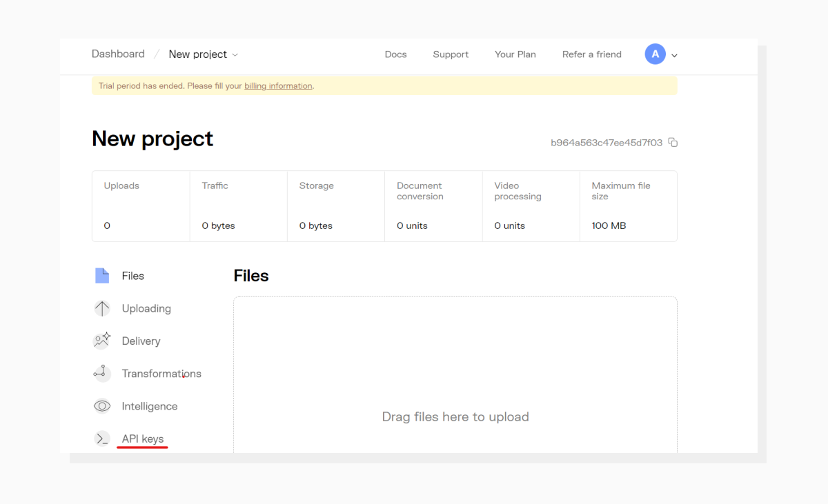Select the Uploads statistic cell
Image resolution: width=828 pixels, height=504 pixels.
(x=141, y=205)
